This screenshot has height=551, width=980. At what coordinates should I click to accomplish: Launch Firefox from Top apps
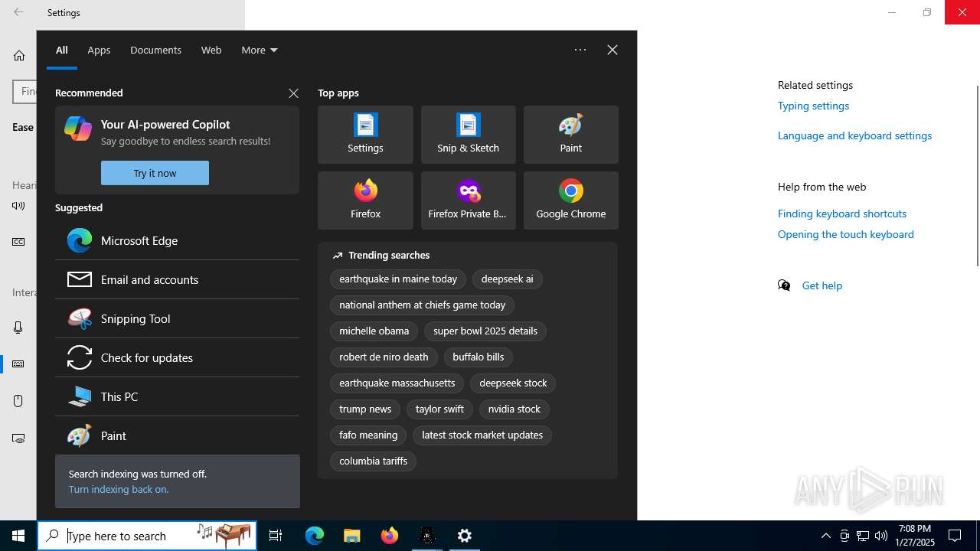(x=365, y=201)
